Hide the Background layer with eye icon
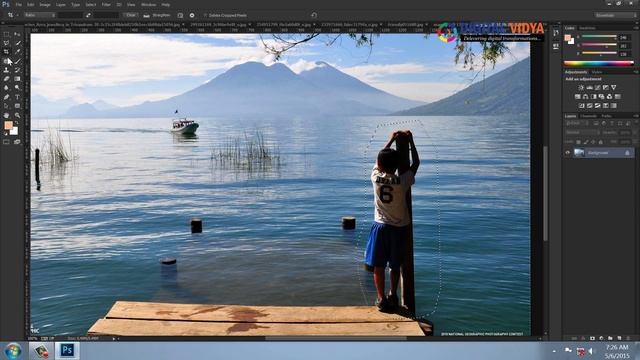 click(567, 153)
